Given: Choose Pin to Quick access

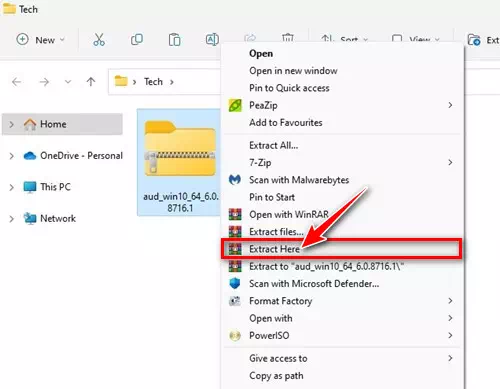Looking at the screenshot, I should pos(289,88).
